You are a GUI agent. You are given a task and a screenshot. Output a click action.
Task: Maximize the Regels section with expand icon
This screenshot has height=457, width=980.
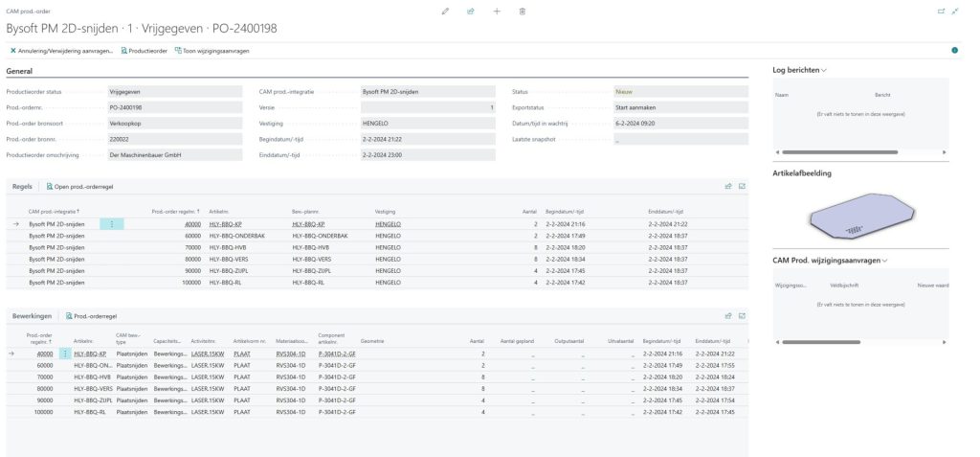742,186
